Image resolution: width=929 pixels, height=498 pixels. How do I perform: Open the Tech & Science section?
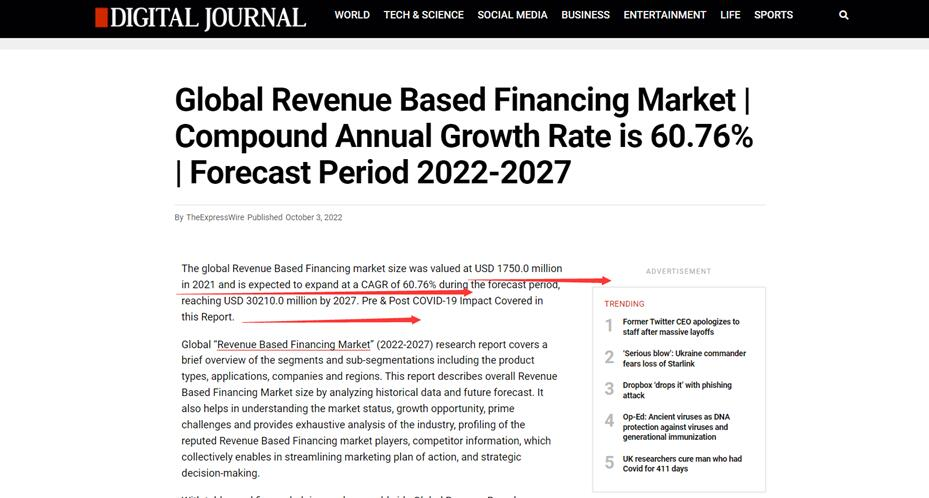(x=423, y=15)
